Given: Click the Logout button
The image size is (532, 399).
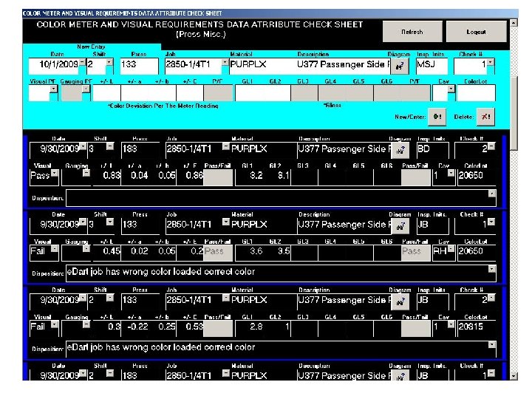Looking at the screenshot, I should [476, 32].
